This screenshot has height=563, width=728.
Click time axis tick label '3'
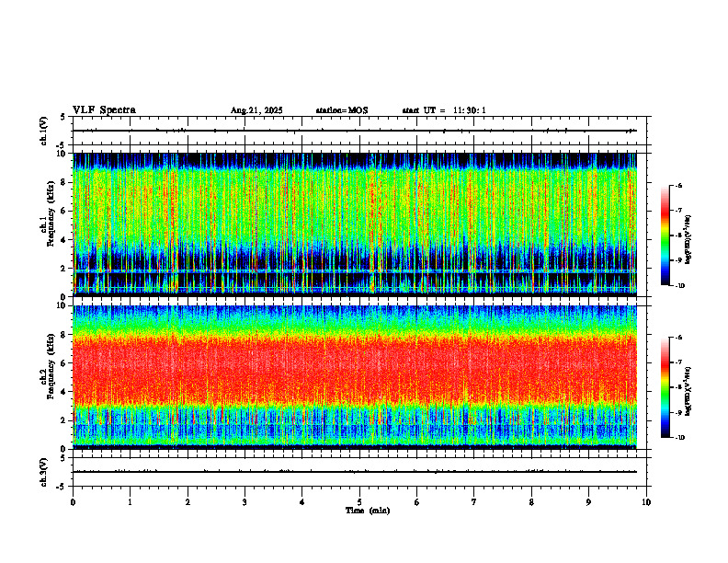[x=245, y=502]
